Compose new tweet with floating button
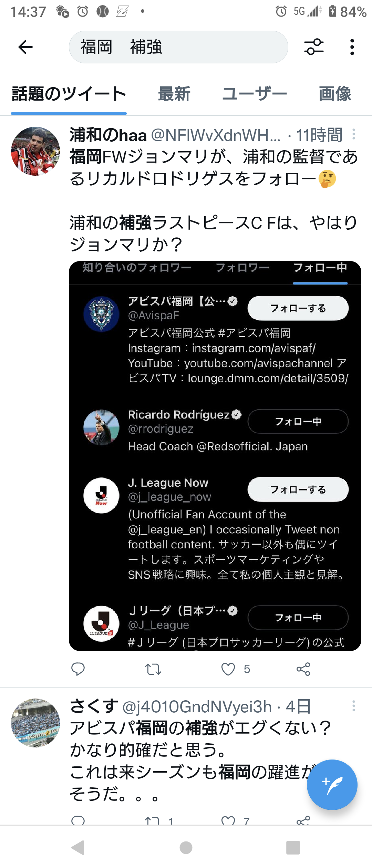The width and height of the screenshot is (372, 868). [x=332, y=785]
